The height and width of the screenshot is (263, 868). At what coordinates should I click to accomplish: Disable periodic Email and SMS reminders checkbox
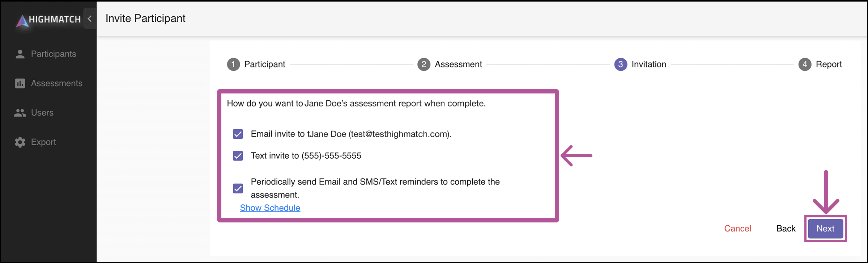238,188
